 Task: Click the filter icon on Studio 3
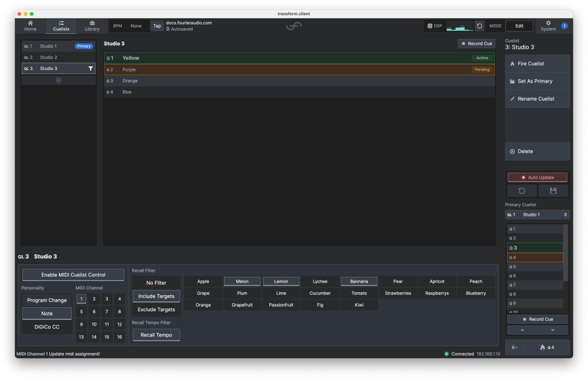click(90, 68)
